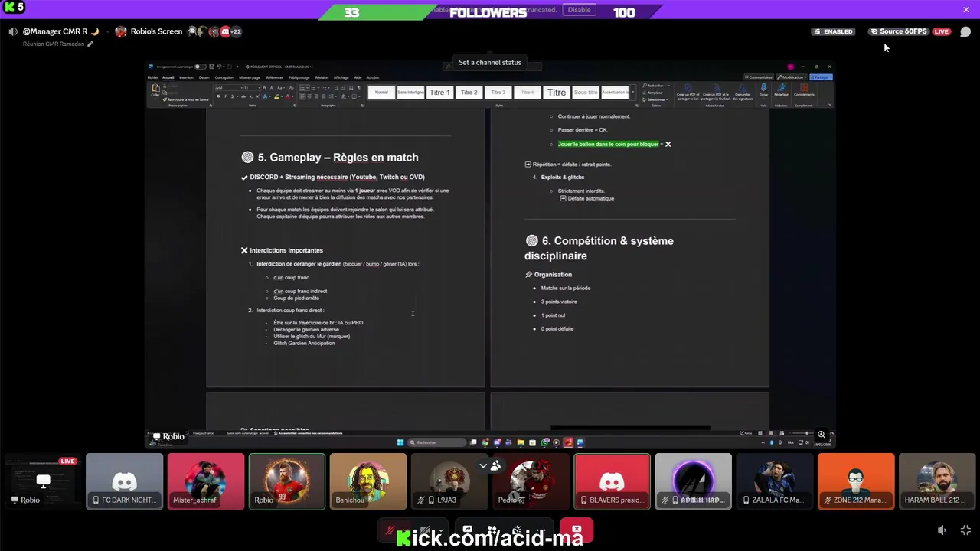980x551 pixels.
Task: Switch to the Références tab
Action: click(275, 77)
